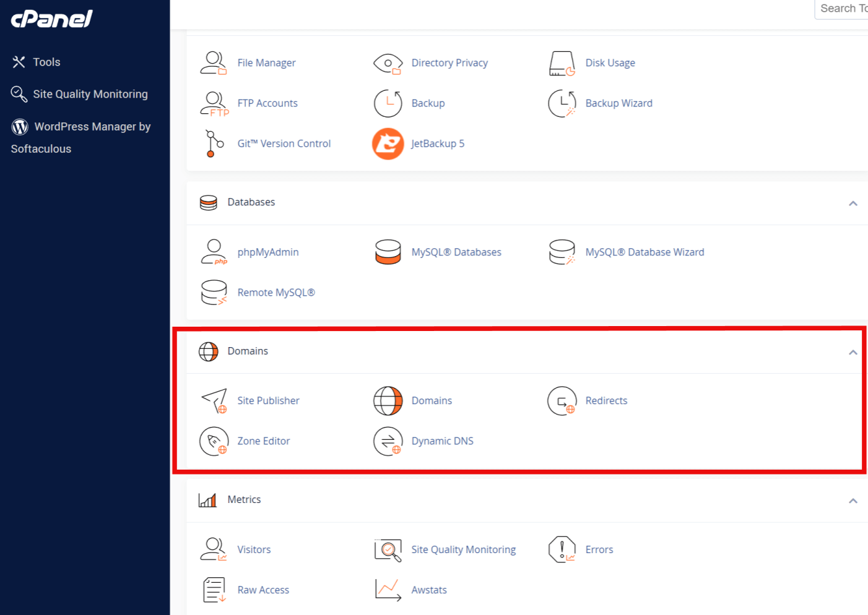Click the JetBackup 5 link
This screenshot has height=615, width=868.
(x=438, y=144)
